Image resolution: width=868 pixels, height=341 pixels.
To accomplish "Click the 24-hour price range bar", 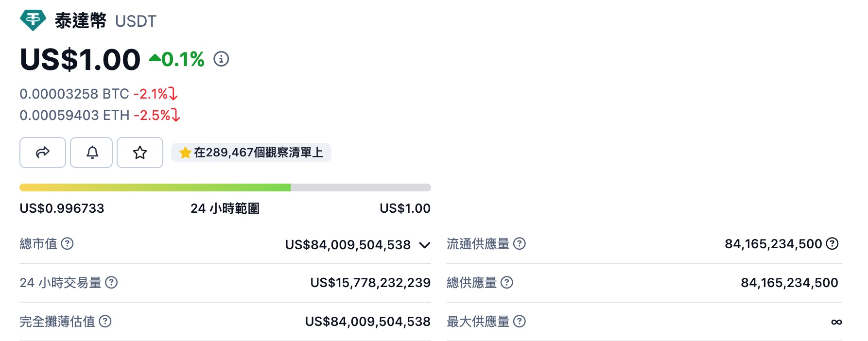I will click(x=225, y=188).
